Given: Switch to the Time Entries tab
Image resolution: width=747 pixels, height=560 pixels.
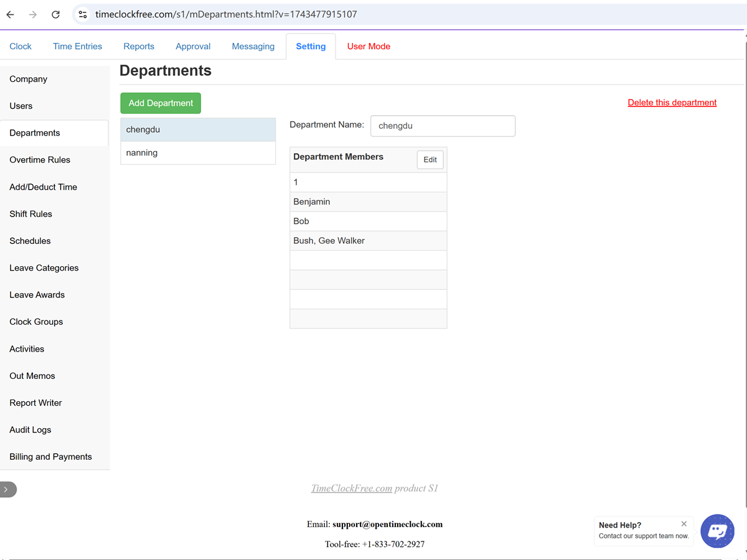Looking at the screenshot, I should 77,46.
